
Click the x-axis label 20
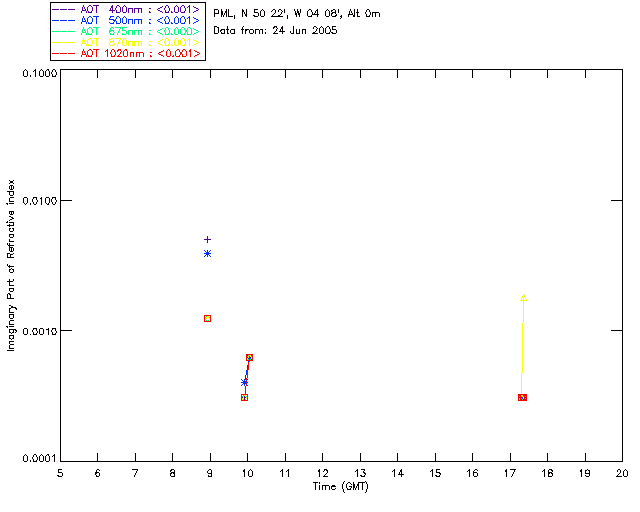622,473
